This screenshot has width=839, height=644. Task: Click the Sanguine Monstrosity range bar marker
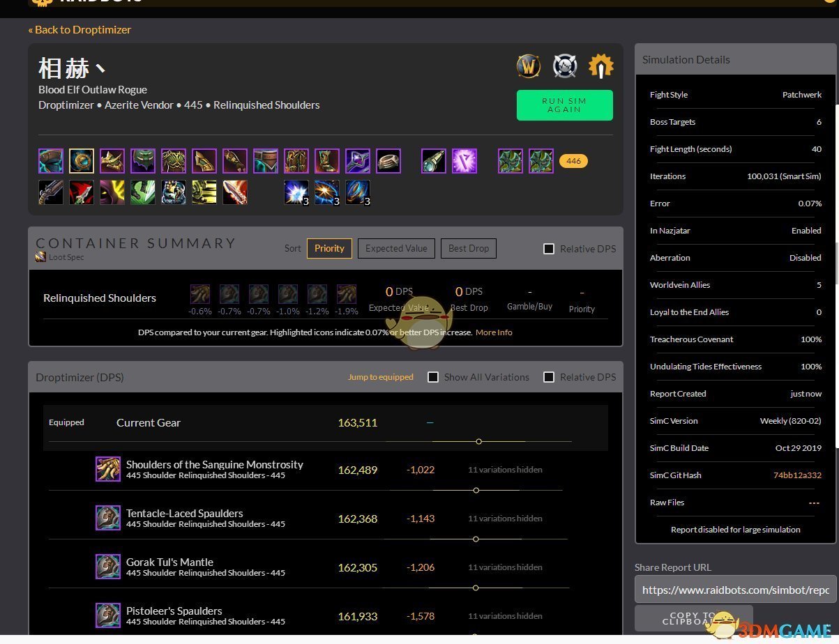click(476, 490)
